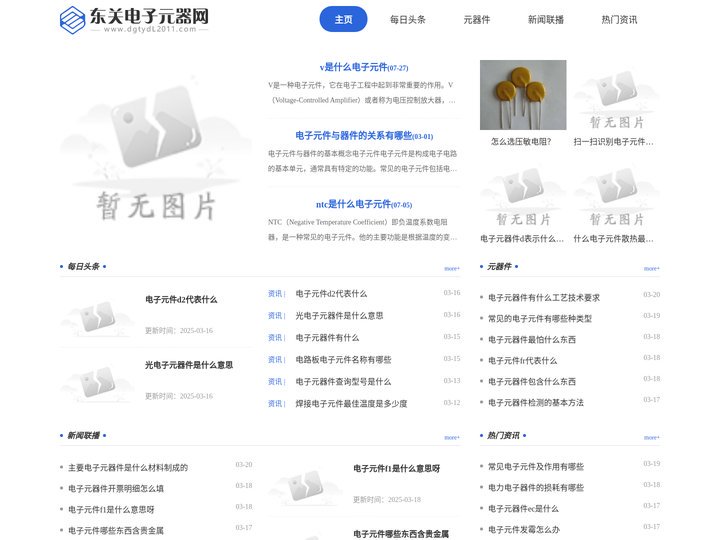
Task: Open article 电子元件与器件的关系有哪些
Action: [x=364, y=136]
